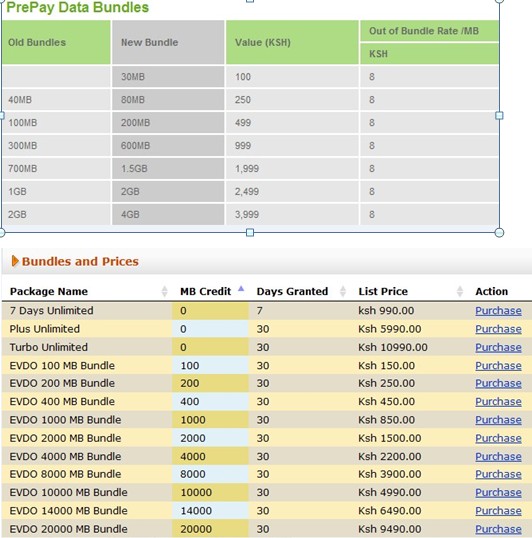Click the sort arrows beside Package Name
532x538 pixels.
pos(165,291)
